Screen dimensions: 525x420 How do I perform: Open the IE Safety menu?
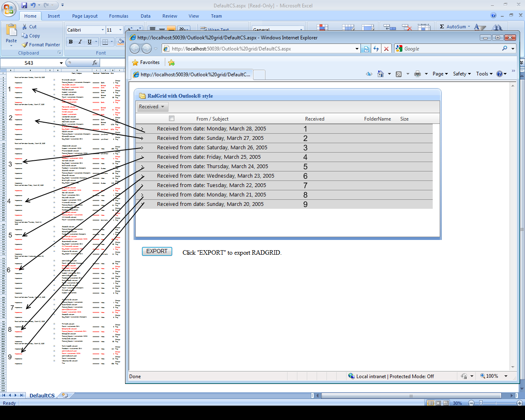point(462,74)
